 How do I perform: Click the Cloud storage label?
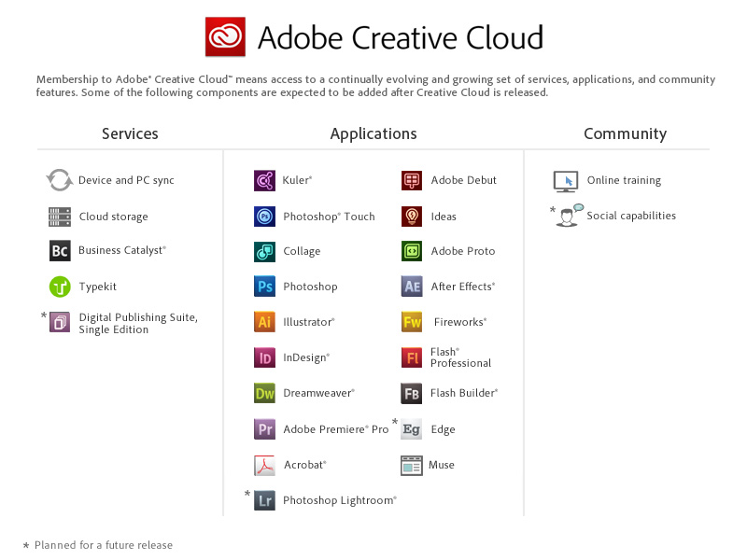[113, 217]
